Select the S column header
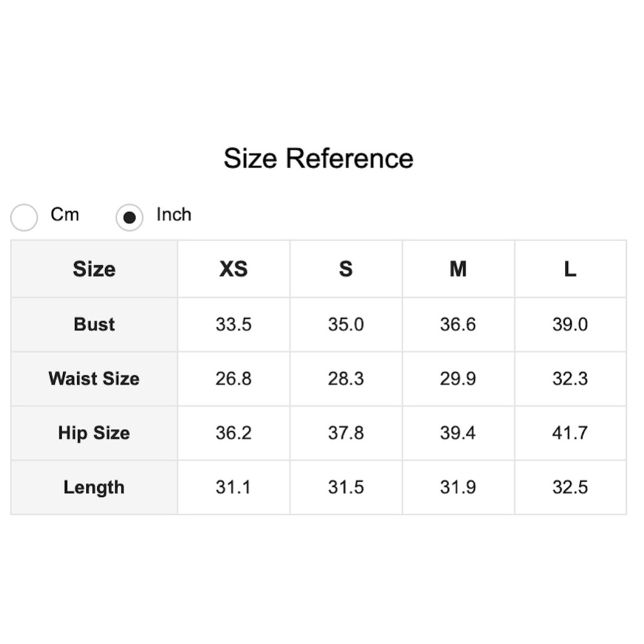The image size is (644, 644). click(x=346, y=269)
